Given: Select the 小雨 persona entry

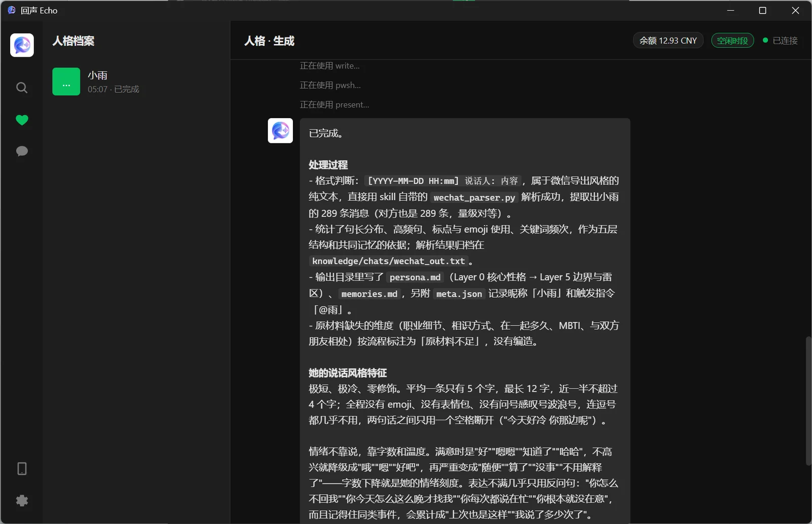Looking at the screenshot, I should (136, 82).
